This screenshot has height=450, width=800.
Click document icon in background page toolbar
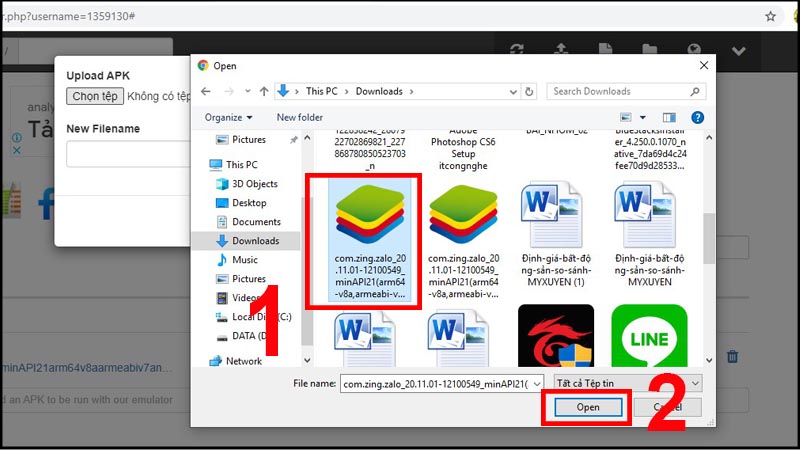coord(606,49)
